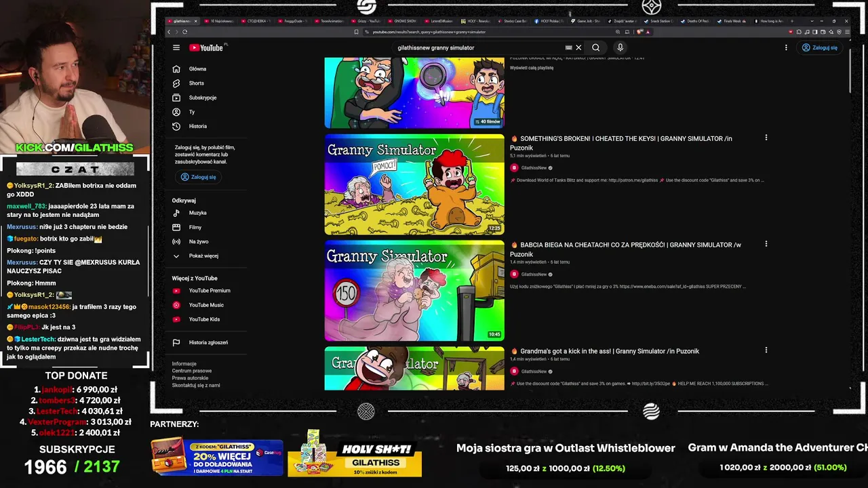Open YouTube settings three-dot menu
The width and height of the screenshot is (868, 488).
pyautogui.click(x=786, y=47)
